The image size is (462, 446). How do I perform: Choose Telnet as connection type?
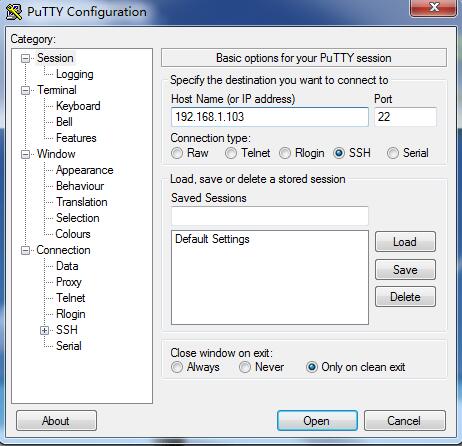(231, 153)
